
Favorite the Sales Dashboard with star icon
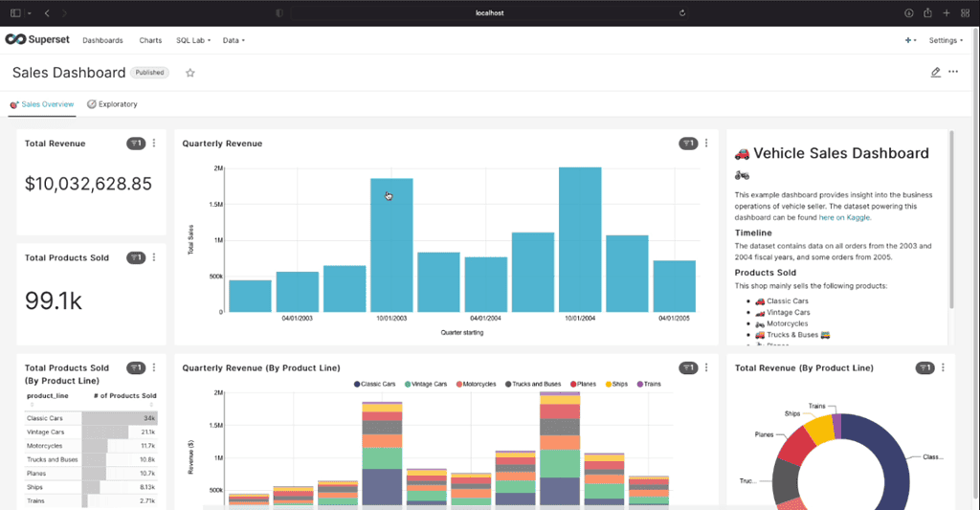pyautogui.click(x=190, y=73)
